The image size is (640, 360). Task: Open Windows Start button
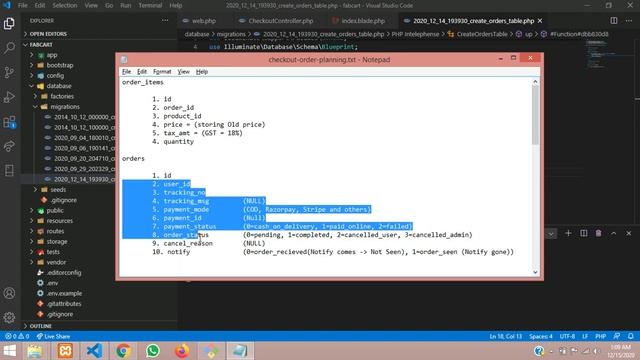[9, 351]
